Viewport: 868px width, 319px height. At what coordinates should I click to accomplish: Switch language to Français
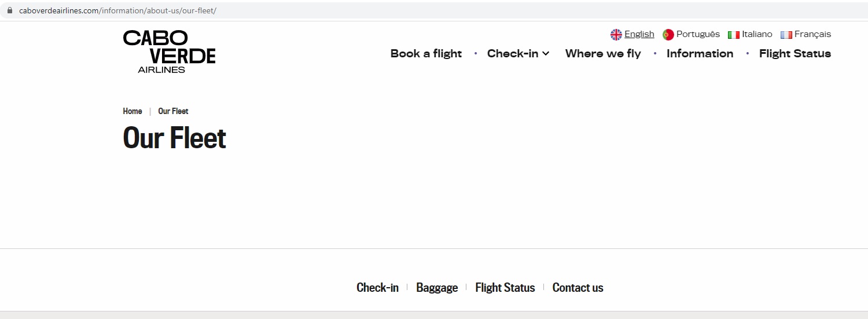812,34
